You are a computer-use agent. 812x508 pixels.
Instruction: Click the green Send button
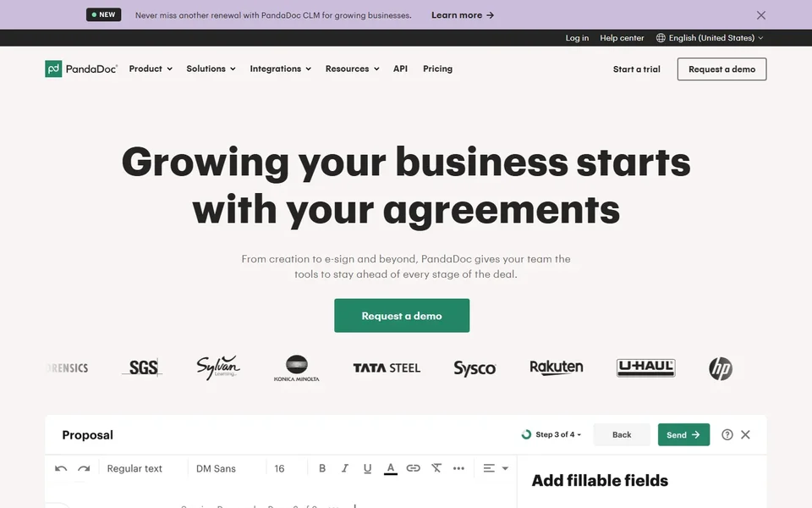tap(683, 435)
